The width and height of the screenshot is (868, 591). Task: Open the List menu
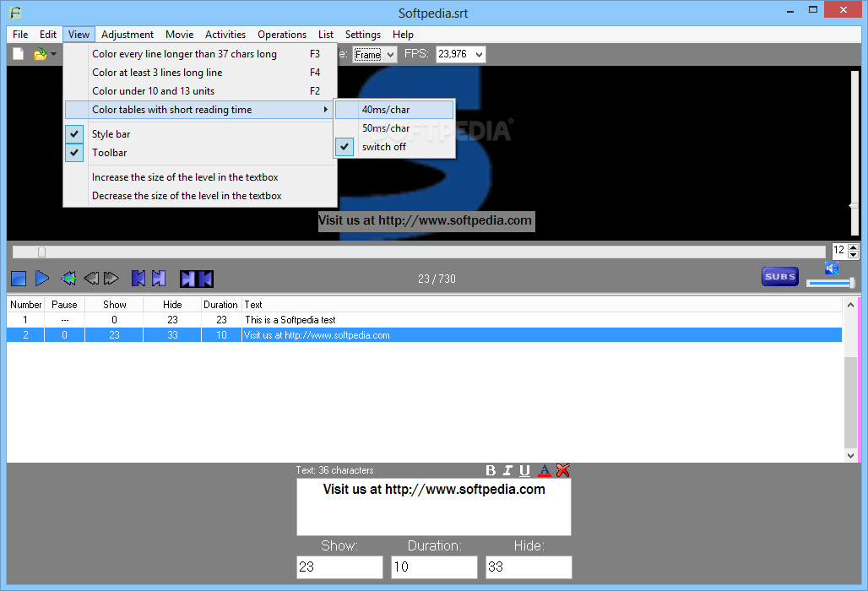(326, 35)
